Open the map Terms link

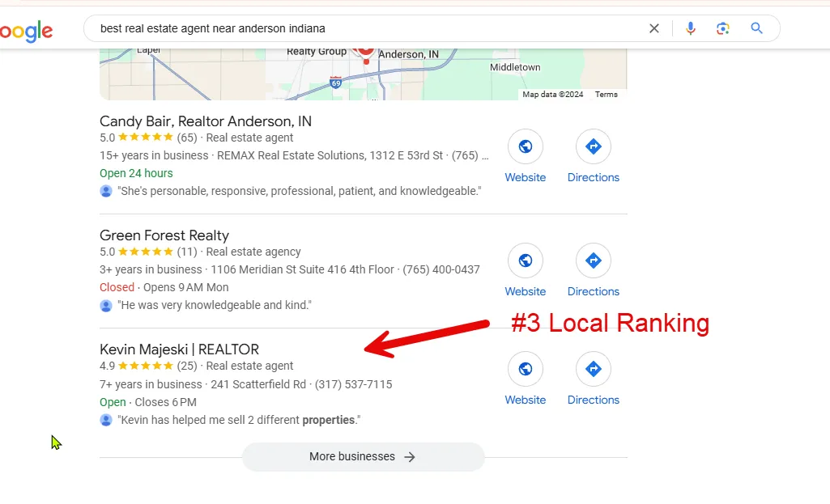606,94
